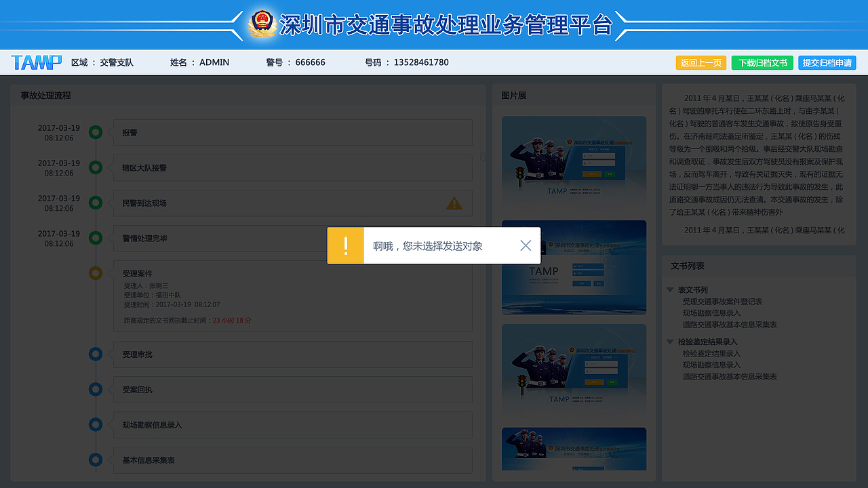Click the 受理单位：福田中队 line
The image size is (868, 488).
tap(152, 295)
